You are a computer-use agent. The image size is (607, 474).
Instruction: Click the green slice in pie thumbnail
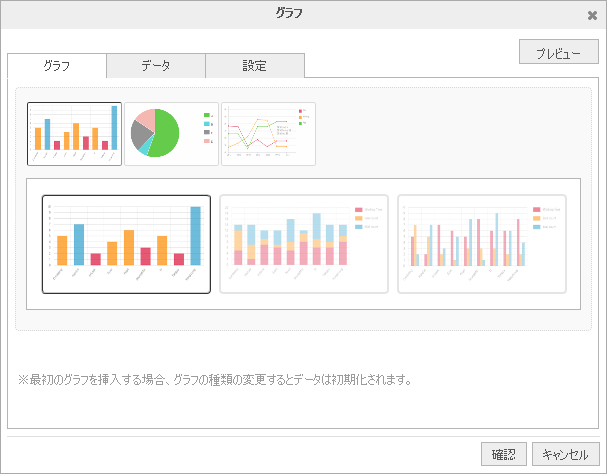[166, 131]
